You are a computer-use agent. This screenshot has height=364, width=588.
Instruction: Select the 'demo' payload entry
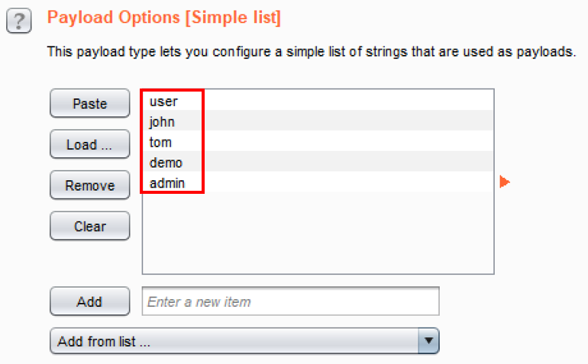click(x=166, y=163)
